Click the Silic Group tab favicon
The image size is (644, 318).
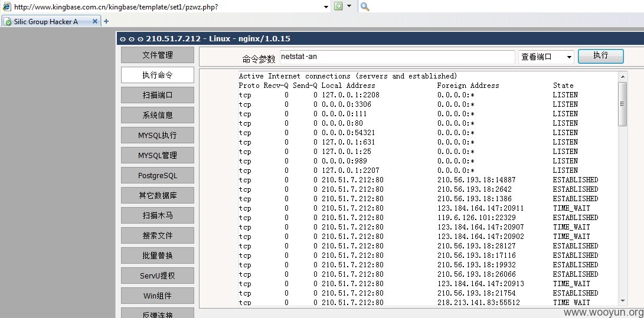(8, 22)
